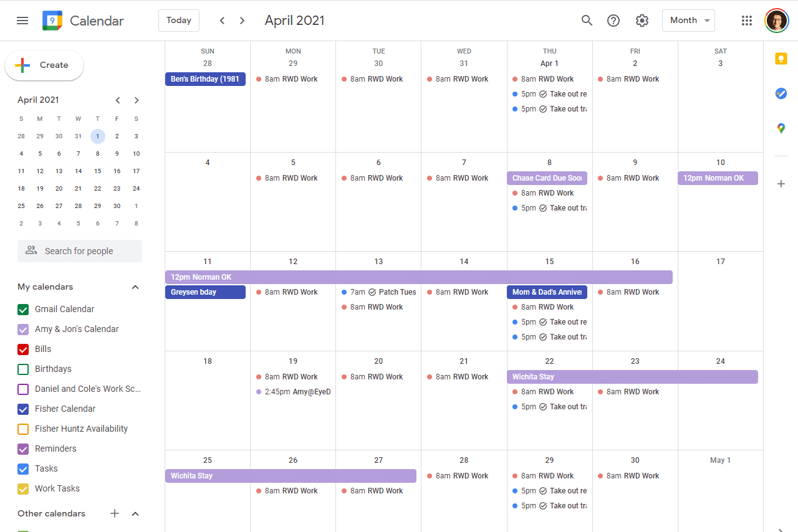Open the Month view dropdown
This screenshot has height=532, width=798.
click(x=688, y=20)
